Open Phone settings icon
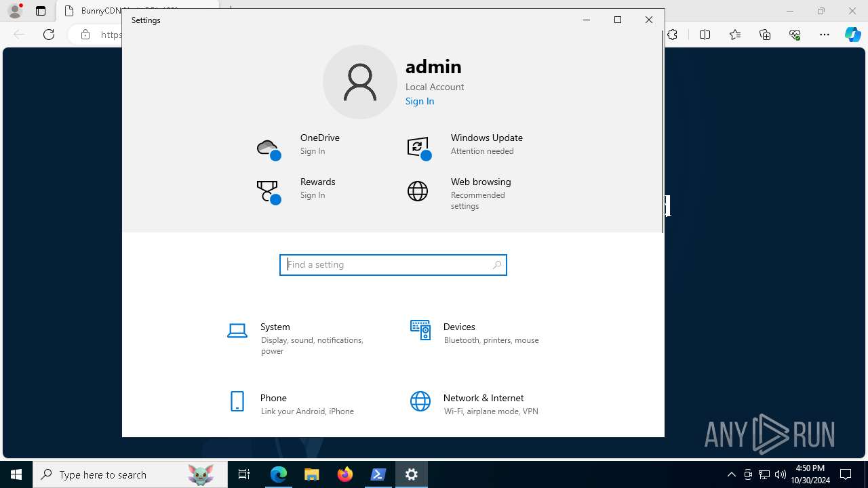 coord(237,401)
